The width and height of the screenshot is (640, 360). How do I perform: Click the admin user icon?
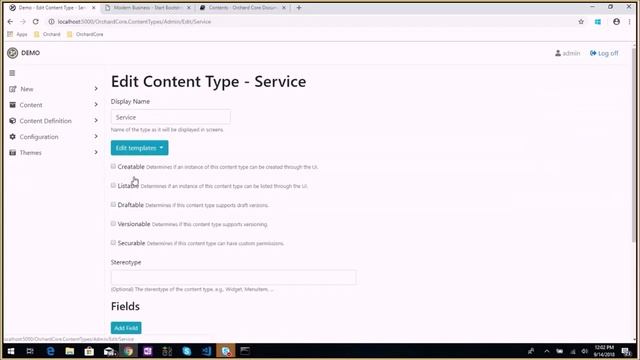[x=558, y=53]
